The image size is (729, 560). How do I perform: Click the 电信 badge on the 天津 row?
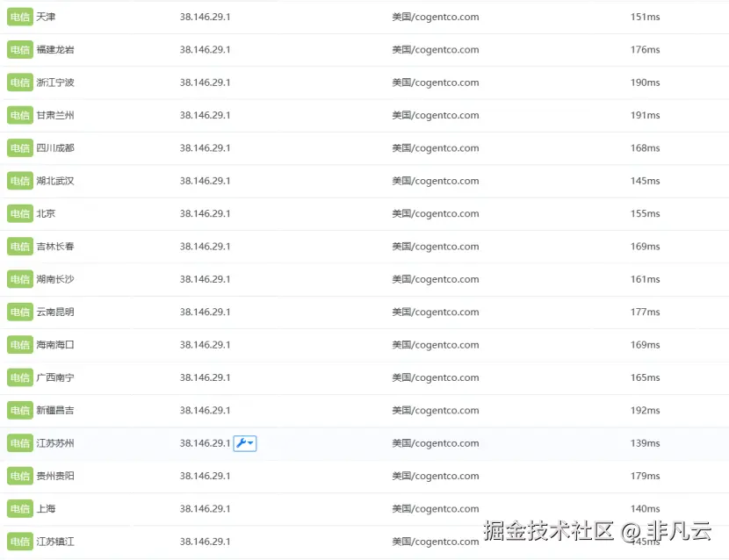(19, 17)
